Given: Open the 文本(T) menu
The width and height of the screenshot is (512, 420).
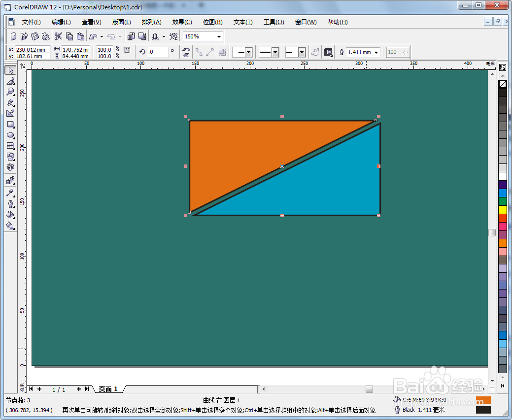Looking at the screenshot, I should [x=243, y=22].
